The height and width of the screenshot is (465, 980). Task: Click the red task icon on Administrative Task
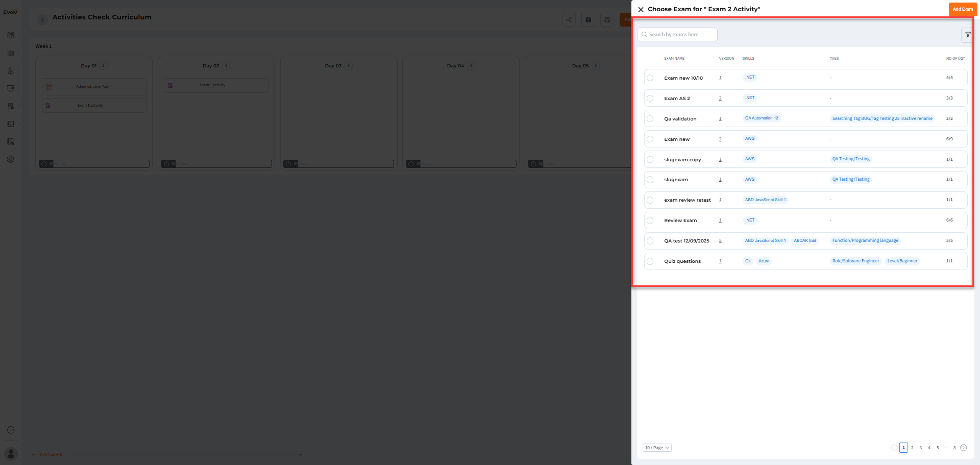tap(49, 87)
